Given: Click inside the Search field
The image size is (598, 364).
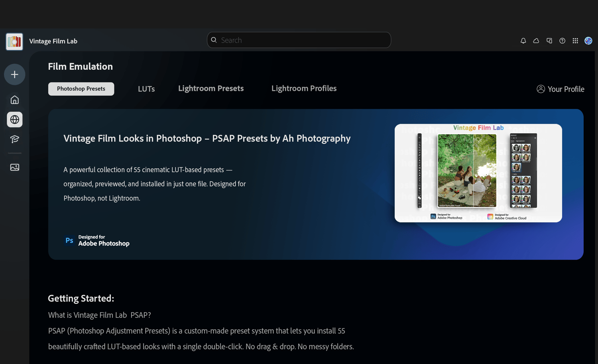Looking at the screenshot, I should [299, 40].
